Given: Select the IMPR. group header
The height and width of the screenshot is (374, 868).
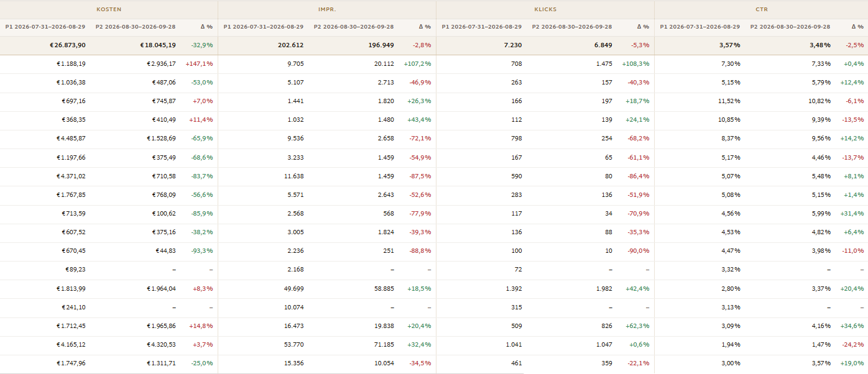Looking at the screenshot, I should 327,9.
